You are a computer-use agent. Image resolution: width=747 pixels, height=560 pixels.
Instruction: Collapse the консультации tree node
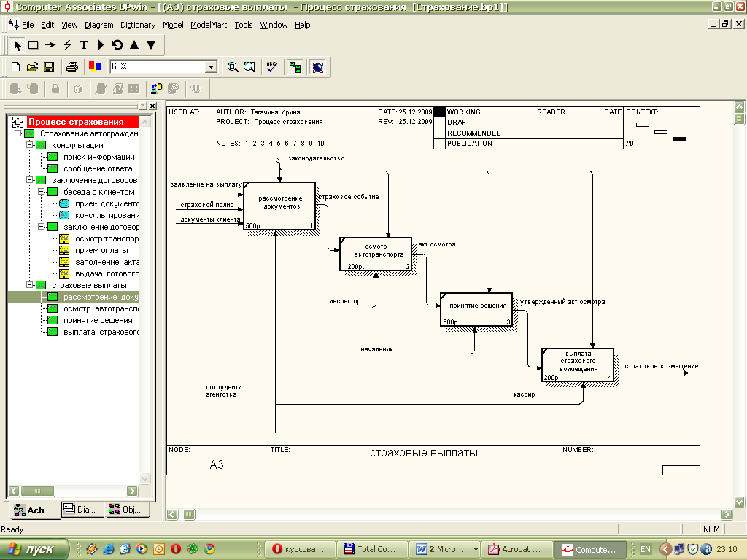[29, 145]
